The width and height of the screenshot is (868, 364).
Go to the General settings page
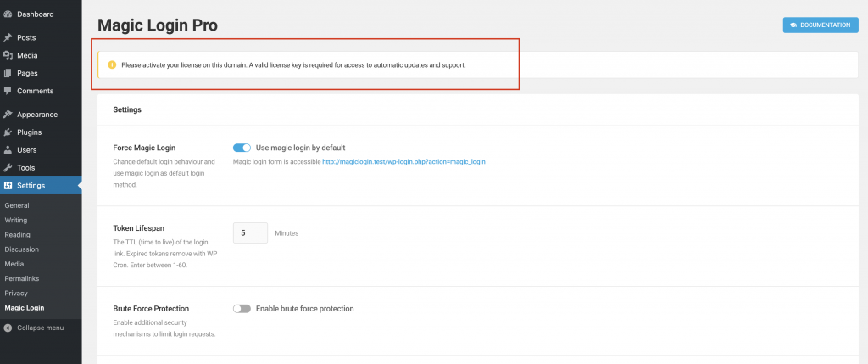17,205
